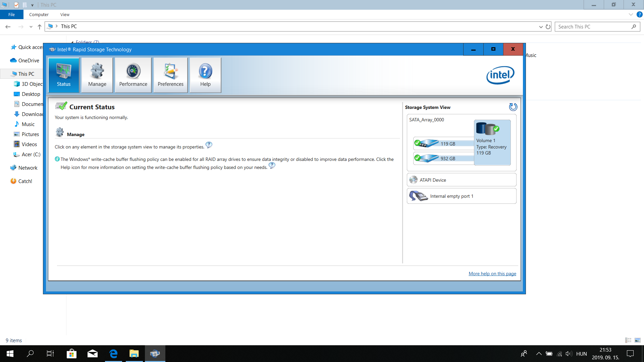
Task: Open the Computer ribbon tab in Explorer
Action: click(39, 14)
